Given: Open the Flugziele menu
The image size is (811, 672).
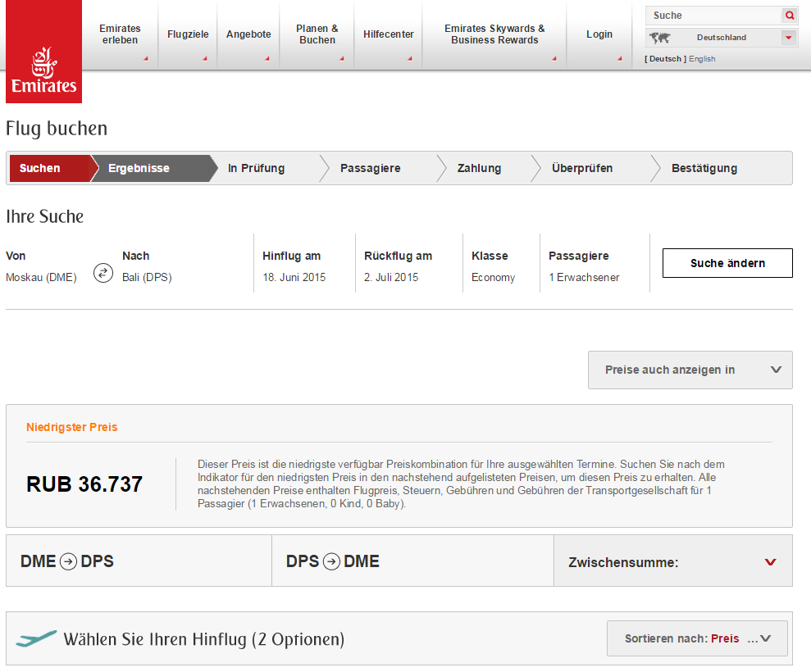Looking at the screenshot, I should pyautogui.click(x=188, y=34).
